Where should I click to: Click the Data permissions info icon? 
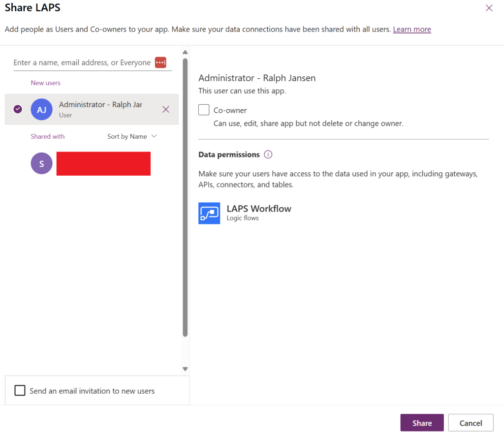click(x=268, y=155)
